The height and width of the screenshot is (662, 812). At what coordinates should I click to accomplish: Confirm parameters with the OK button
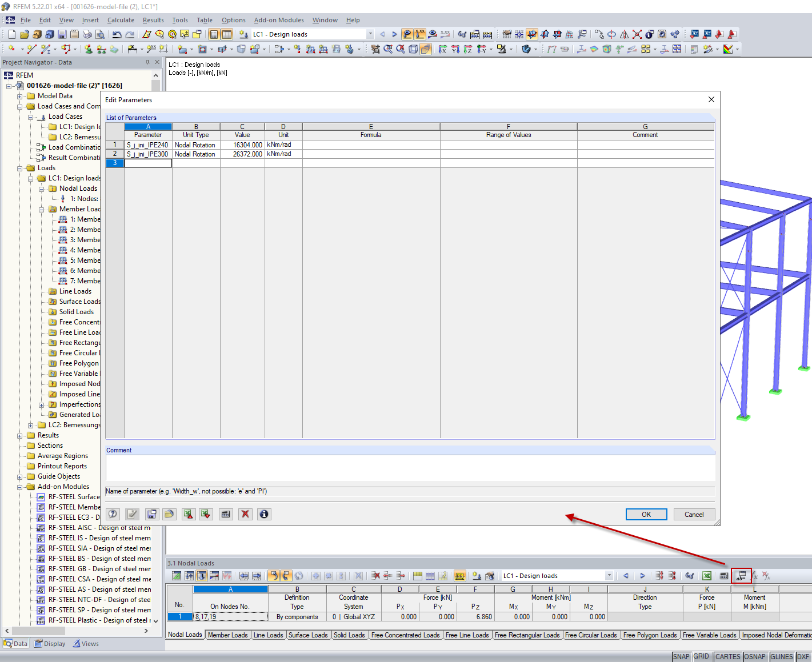pos(646,514)
